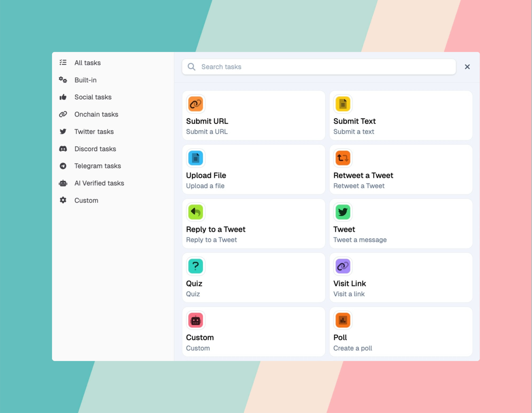
Task: Select the yellow Submit Text document icon
Action: (x=343, y=104)
